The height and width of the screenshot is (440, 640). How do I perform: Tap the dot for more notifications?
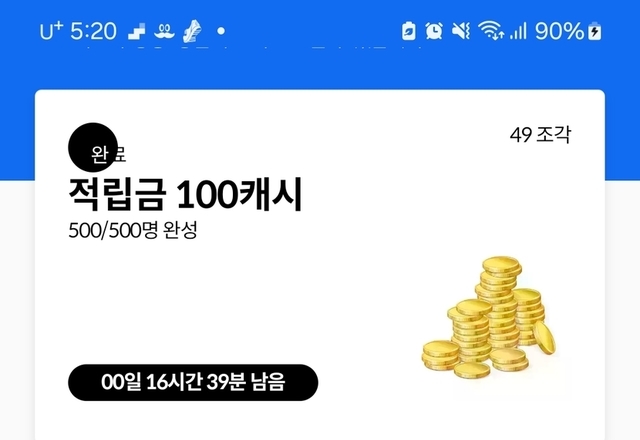221,31
